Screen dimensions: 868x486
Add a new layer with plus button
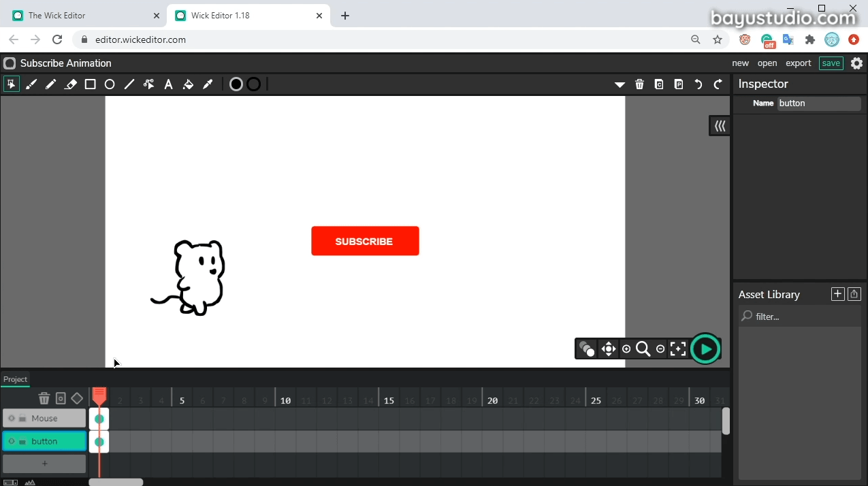(x=45, y=464)
